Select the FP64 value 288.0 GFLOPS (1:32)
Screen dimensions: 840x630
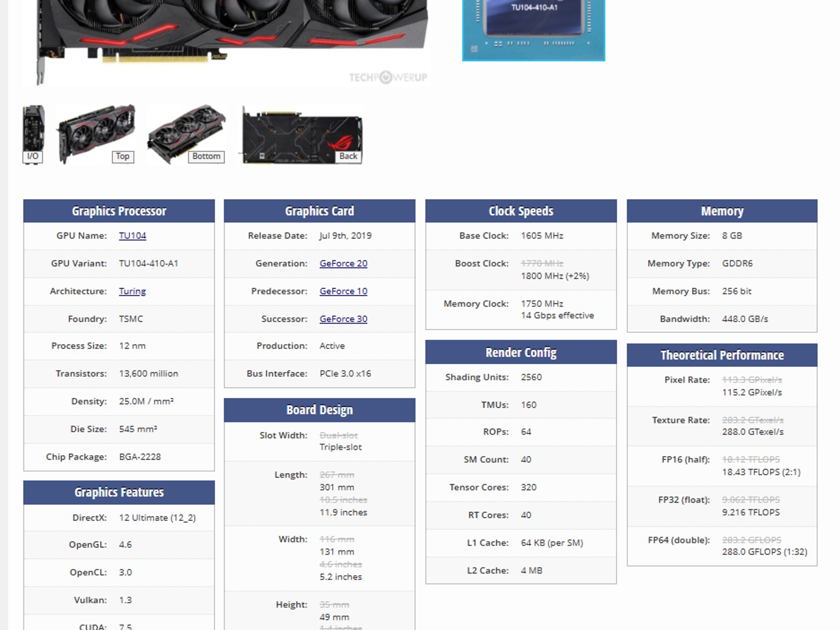(765, 552)
